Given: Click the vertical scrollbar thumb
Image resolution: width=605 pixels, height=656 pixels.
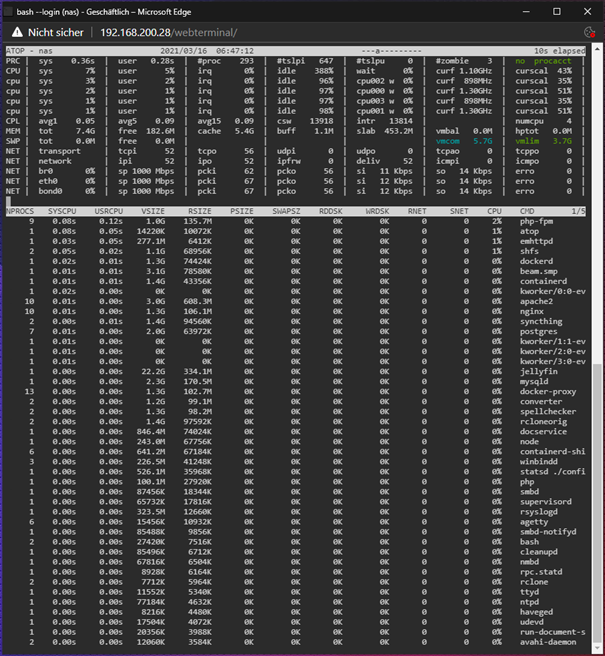Looking at the screenshot, I should click(597, 504).
